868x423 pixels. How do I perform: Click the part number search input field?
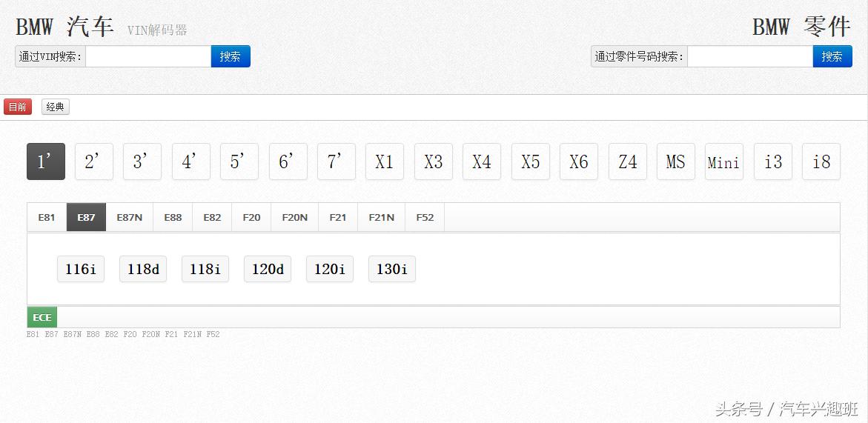click(x=750, y=56)
